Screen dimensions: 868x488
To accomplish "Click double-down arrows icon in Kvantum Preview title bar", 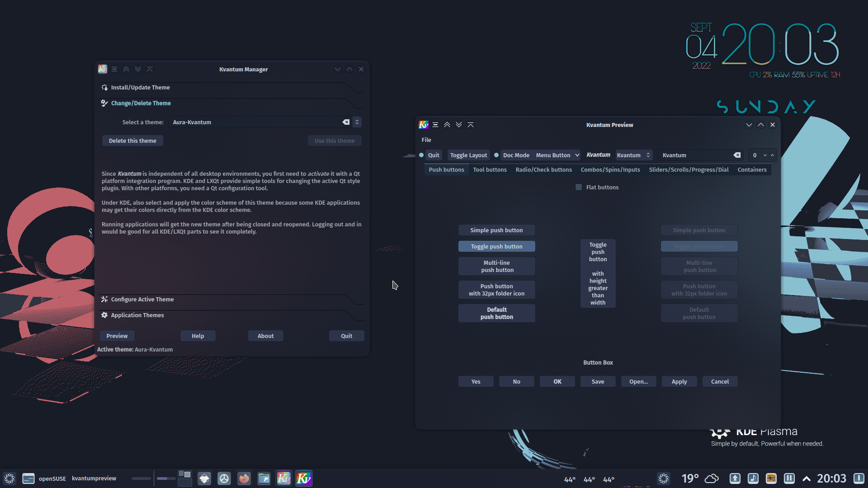I will pyautogui.click(x=459, y=125).
